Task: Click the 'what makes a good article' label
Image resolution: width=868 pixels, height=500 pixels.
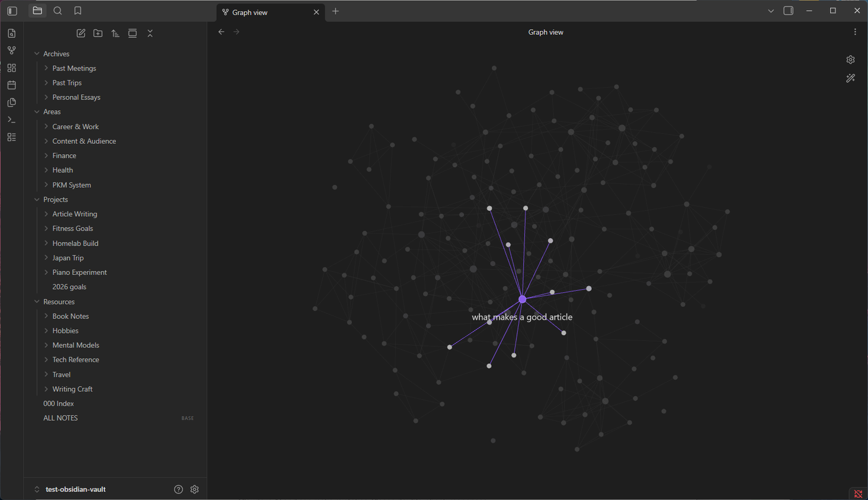Action: coord(522,317)
